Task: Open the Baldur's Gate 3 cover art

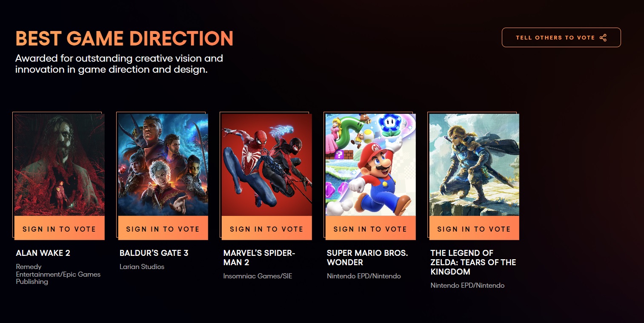Action: [163, 165]
